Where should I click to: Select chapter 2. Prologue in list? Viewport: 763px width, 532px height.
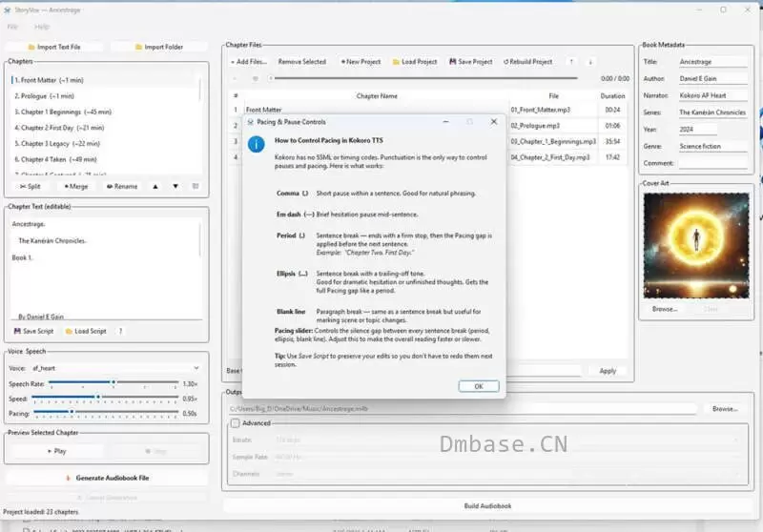pyautogui.click(x=105, y=95)
